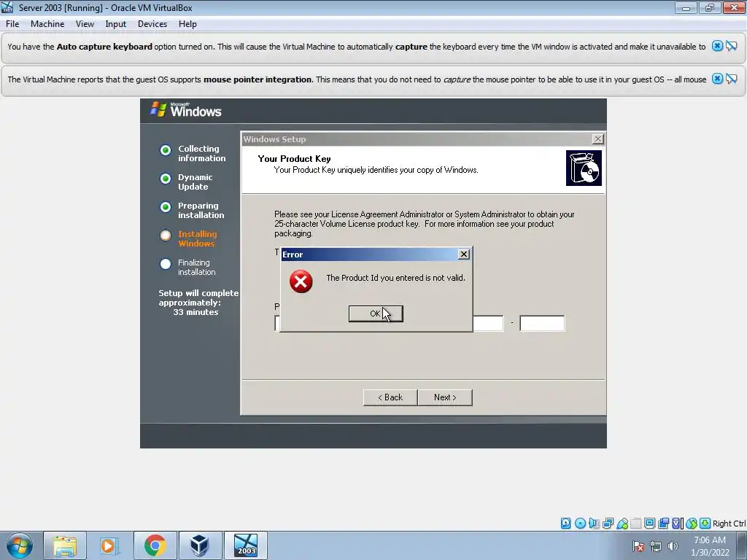The width and height of the screenshot is (747, 560).
Task: Open the volume speaker tray icon
Action: [x=673, y=546]
